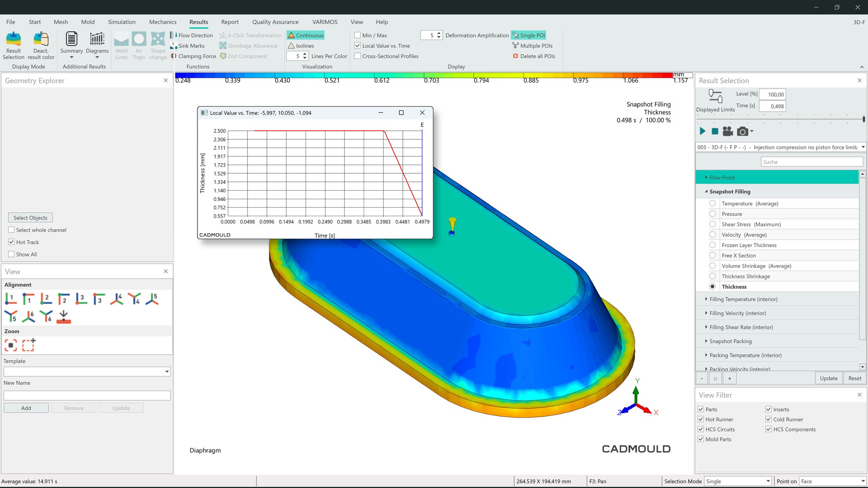Open the simulation variant dropdown
This screenshot has width=868, height=488.
click(863, 147)
